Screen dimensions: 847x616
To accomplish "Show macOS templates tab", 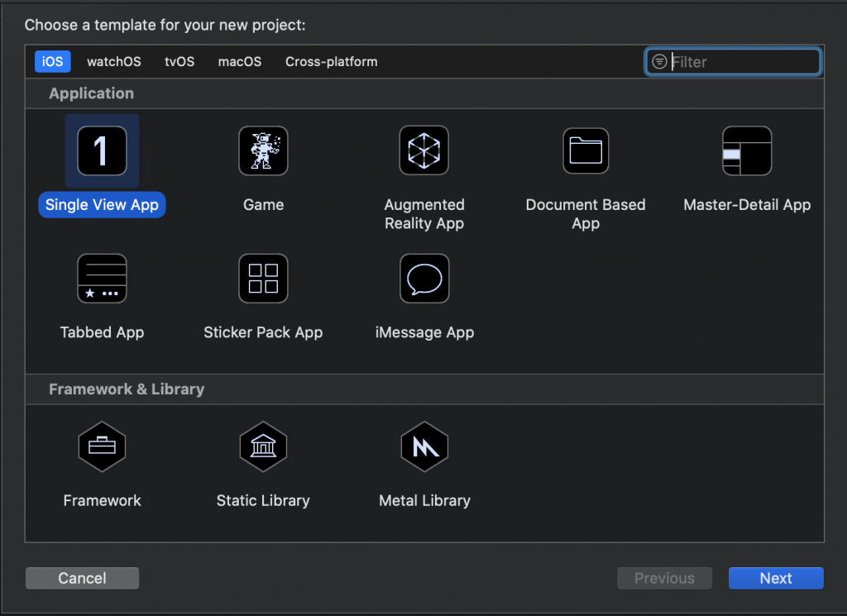I will 239,61.
